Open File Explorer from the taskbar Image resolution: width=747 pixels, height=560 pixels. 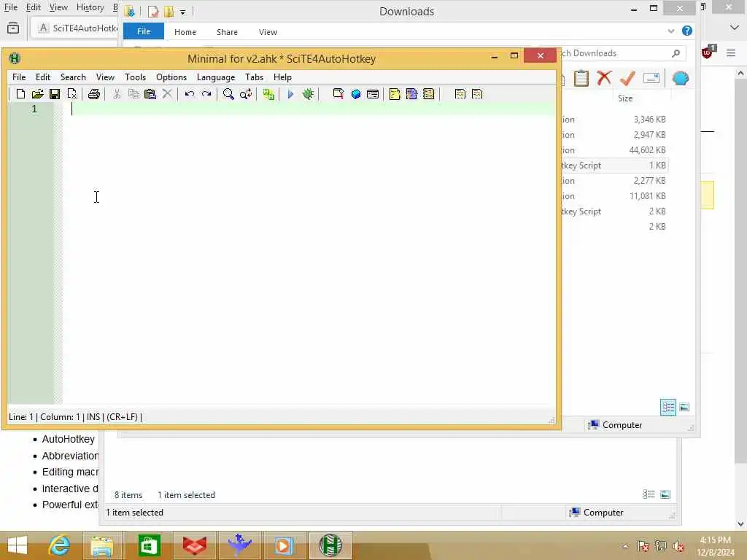tap(102, 545)
